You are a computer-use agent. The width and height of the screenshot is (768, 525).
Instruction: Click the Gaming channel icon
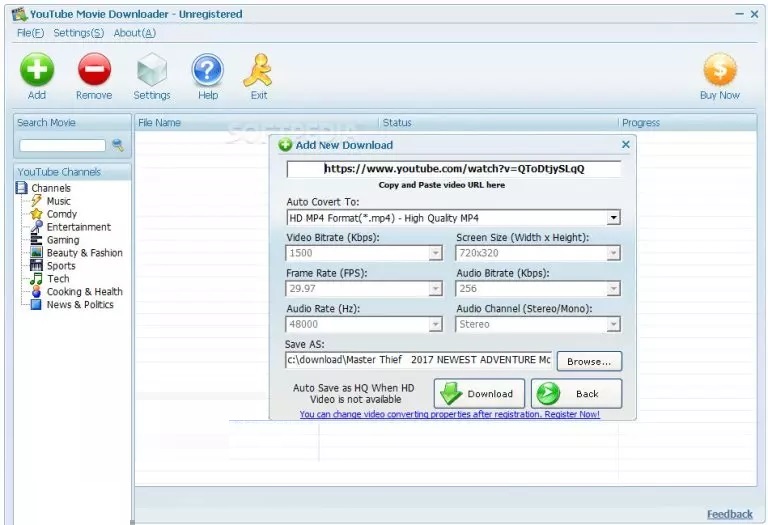tap(36, 239)
